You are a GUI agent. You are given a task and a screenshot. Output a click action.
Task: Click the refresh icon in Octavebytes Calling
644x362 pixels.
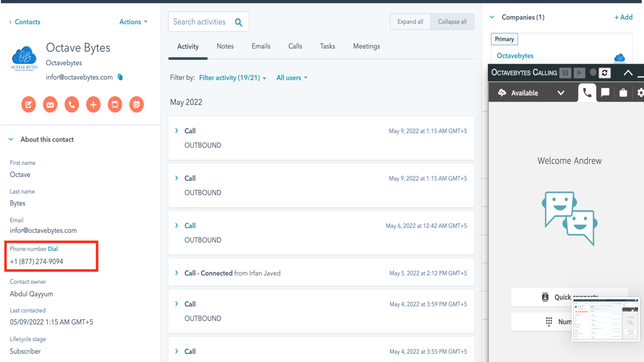(605, 72)
